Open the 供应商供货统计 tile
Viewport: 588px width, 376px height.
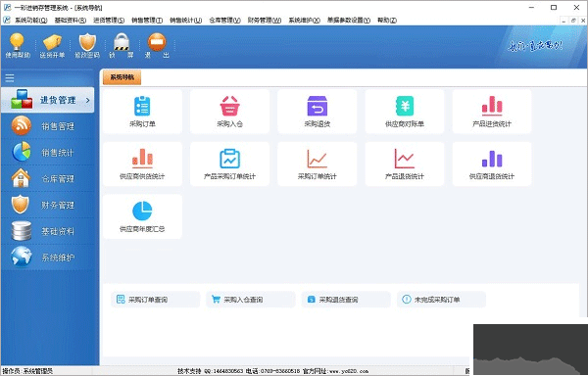(x=142, y=164)
